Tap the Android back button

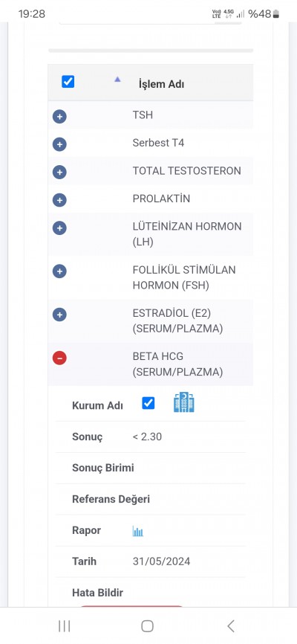231,626
